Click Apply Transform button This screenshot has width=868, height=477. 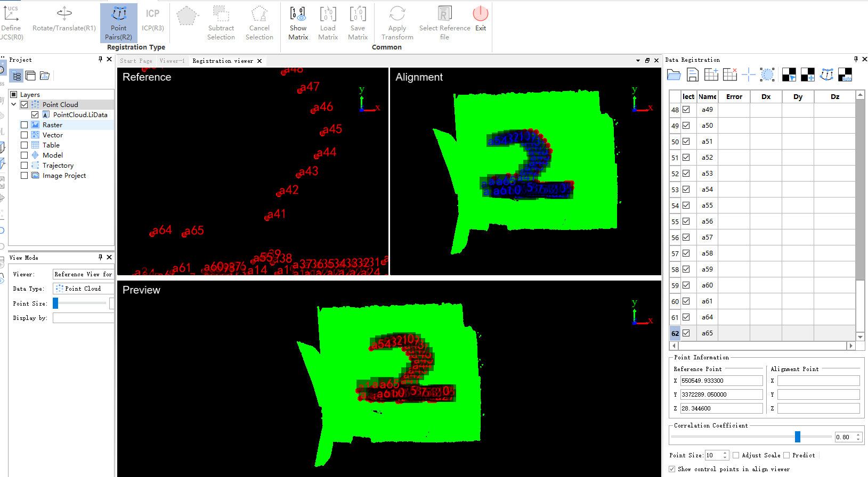(398, 23)
